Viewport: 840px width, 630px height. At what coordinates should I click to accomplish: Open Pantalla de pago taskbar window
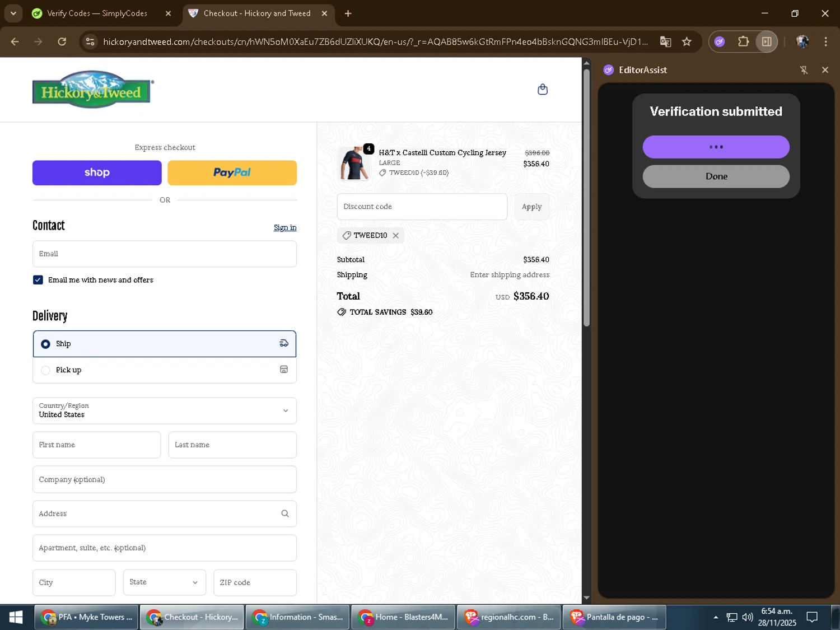(x=614, y=617)
